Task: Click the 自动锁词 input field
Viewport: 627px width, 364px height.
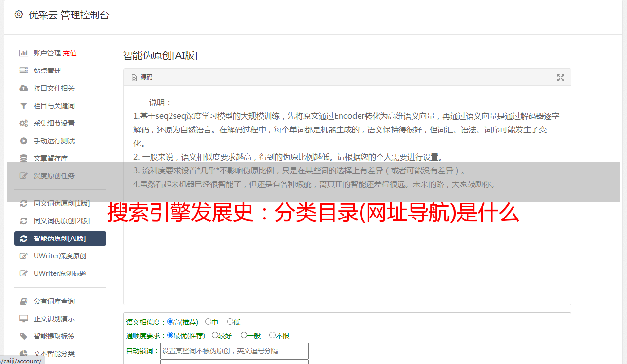Action: (234, 350)
